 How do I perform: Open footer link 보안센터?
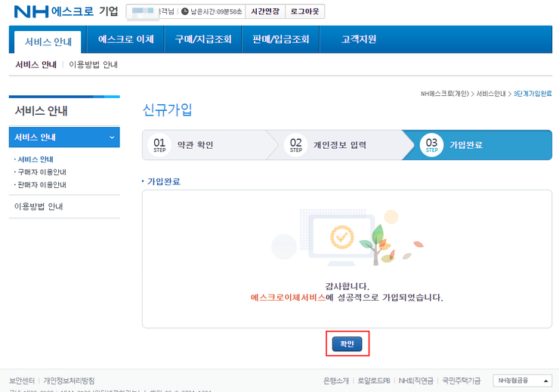[22, 381]
